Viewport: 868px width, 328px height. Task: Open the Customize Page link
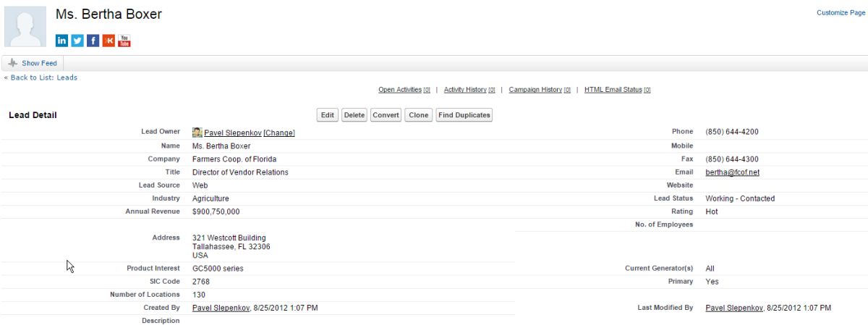click(841, 12)
